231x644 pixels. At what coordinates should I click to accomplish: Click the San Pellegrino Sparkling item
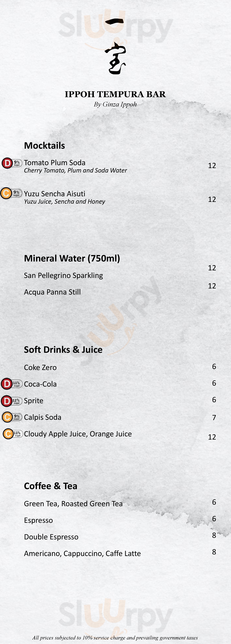tap(63, 275)
